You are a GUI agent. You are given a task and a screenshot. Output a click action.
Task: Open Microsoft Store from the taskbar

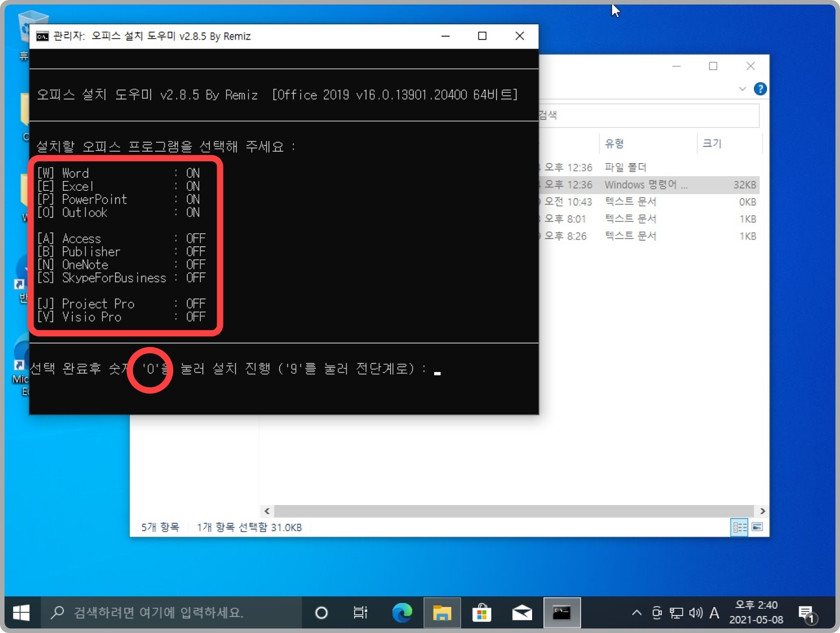[x=482, y=613]
